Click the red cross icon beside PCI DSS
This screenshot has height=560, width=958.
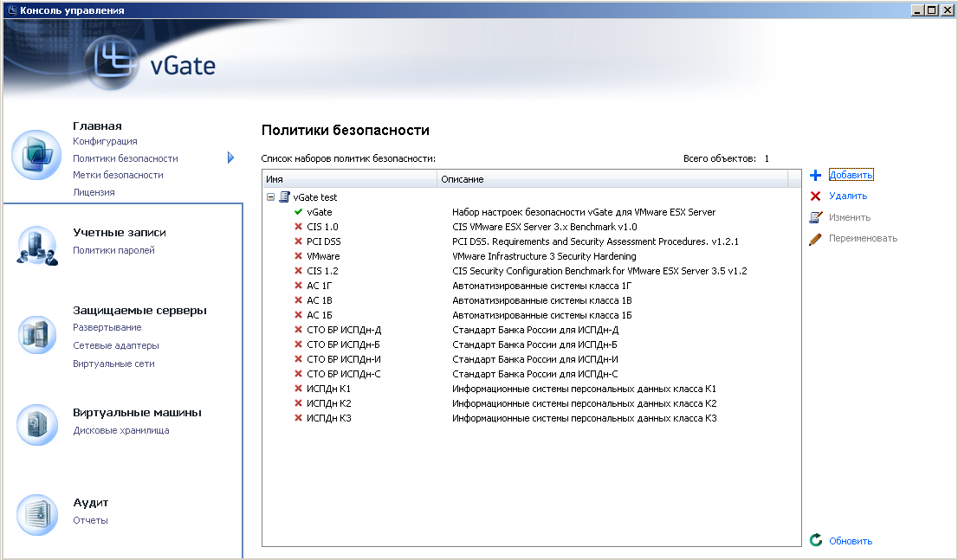(x=298, y=241)
